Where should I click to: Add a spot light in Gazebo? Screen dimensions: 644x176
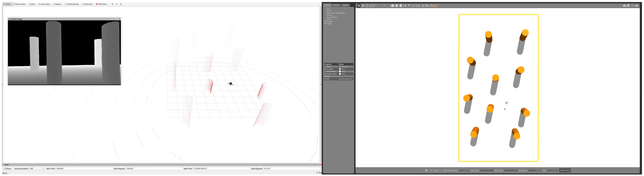(x=410, y=6)
